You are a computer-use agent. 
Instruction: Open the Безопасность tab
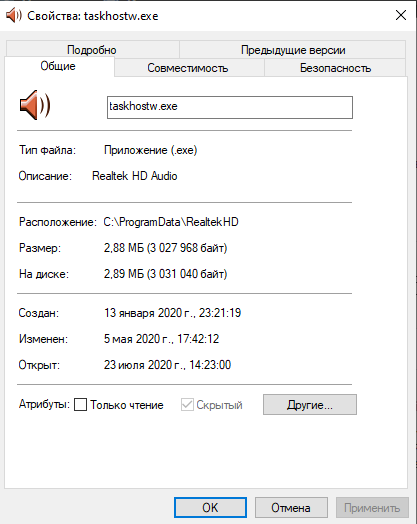tap(335, 68)
